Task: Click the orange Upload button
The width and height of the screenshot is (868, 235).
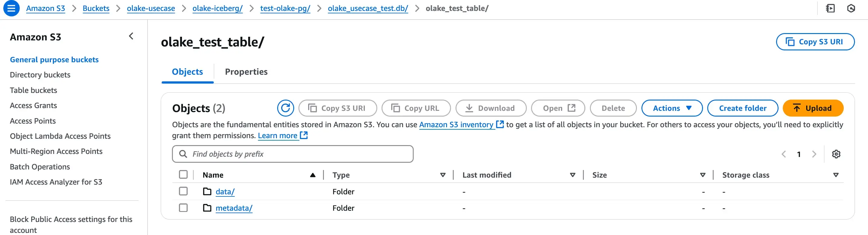Action: 813,108
